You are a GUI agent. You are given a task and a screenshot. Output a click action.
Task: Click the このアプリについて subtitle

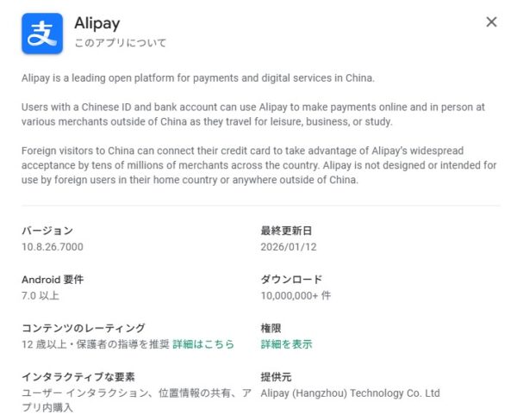[x=121, y=42]
